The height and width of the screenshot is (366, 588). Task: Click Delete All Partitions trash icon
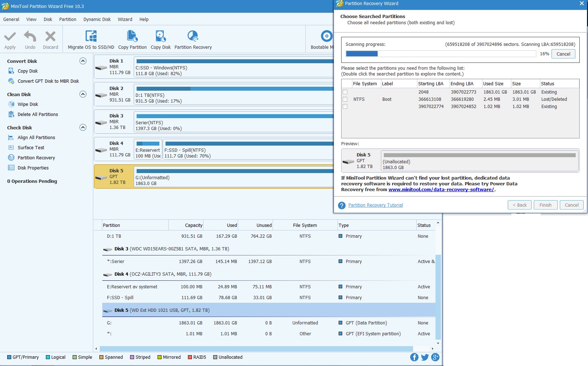pyautogui.click(x=11, y=115)
